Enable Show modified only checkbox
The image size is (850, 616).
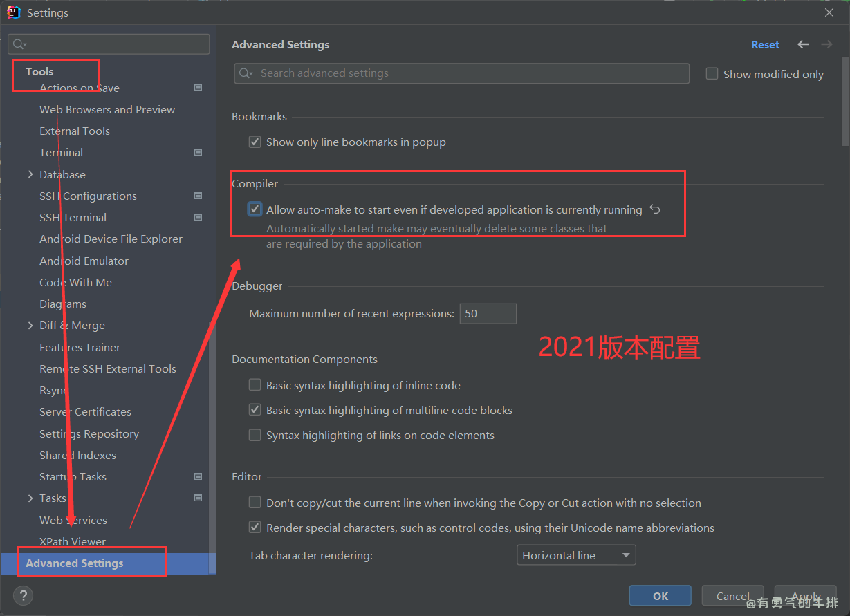pyautogui.click(x=712, y=74)
